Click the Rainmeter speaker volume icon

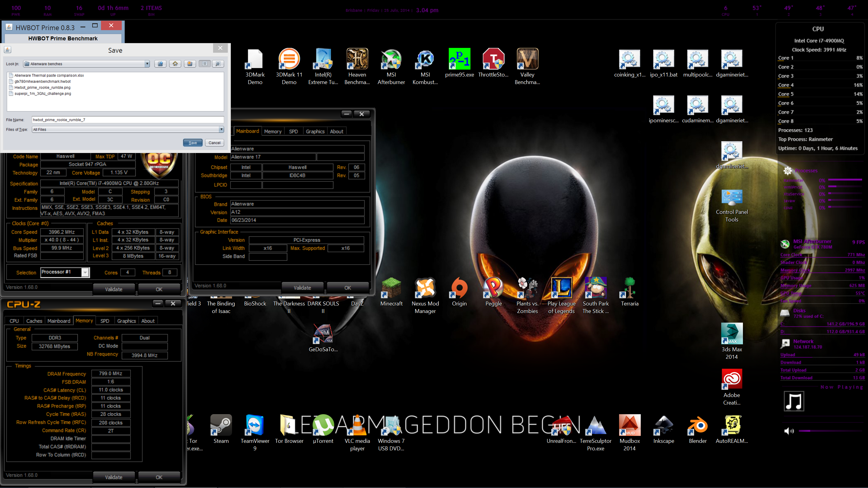(x=789, y=431)
